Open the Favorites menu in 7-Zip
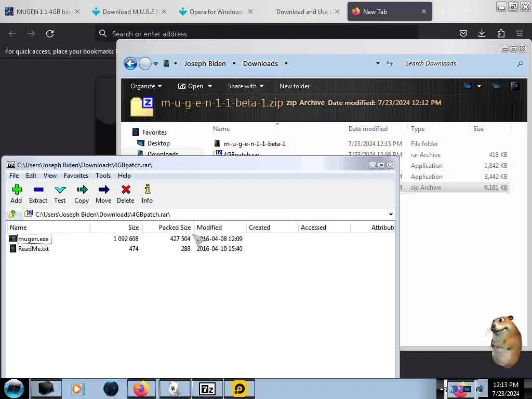Viewport: 532px width, 399px height. tap(76, 176)
